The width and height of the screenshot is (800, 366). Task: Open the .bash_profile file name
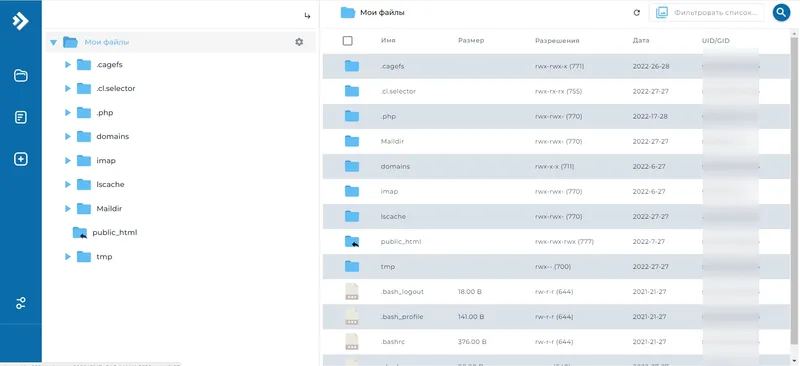point(402,316)
